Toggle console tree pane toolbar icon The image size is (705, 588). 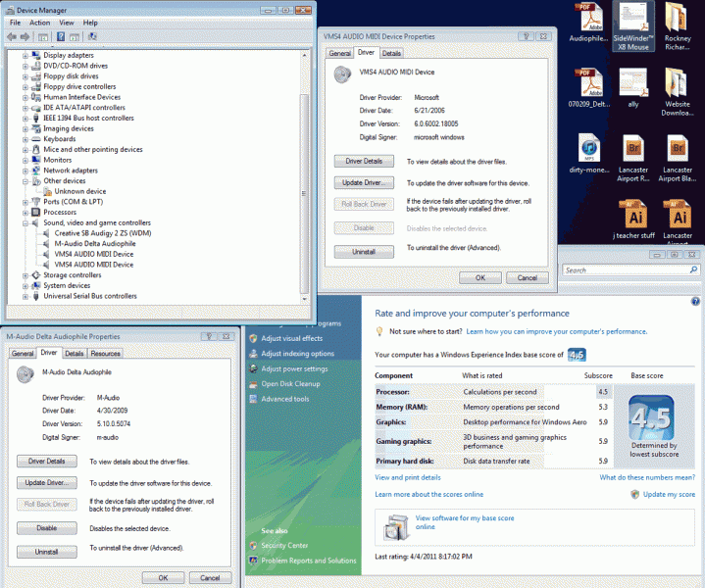tap(43, 37)
